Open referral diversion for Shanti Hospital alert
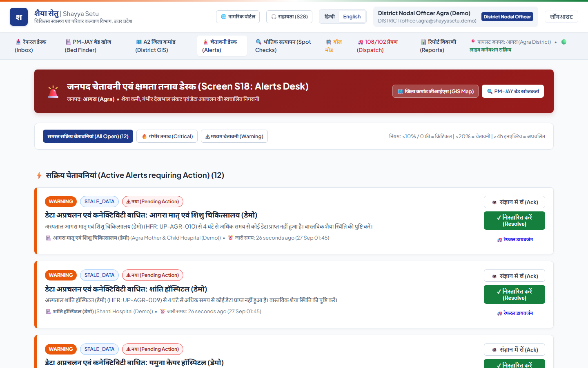Screen dimensions: 588x368 (x=514, y=313)
